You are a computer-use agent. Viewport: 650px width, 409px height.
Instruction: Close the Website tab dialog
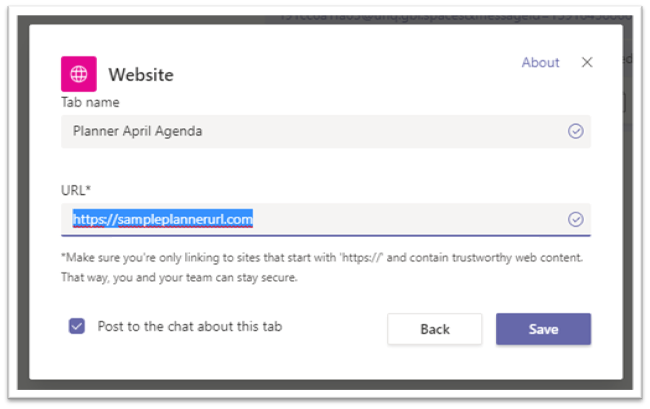[587, 62]
